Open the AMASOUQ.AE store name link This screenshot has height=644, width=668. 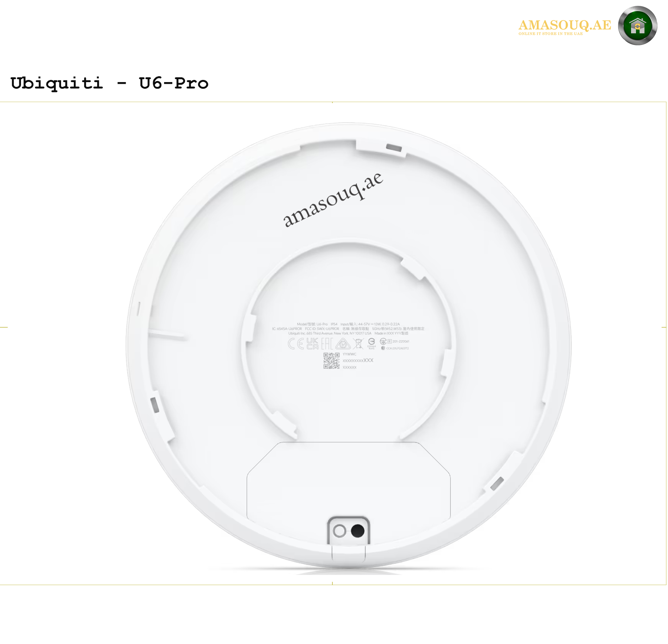pyautogui.click(x=565, y=25)
